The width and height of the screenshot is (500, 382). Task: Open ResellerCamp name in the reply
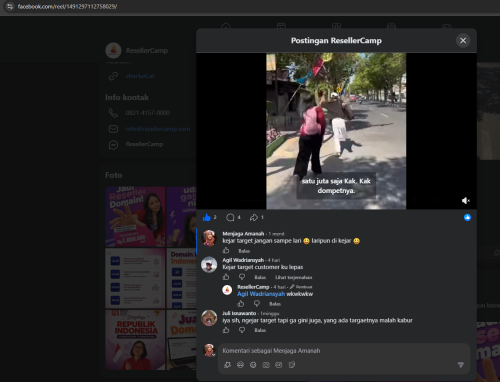click(253, 287)
